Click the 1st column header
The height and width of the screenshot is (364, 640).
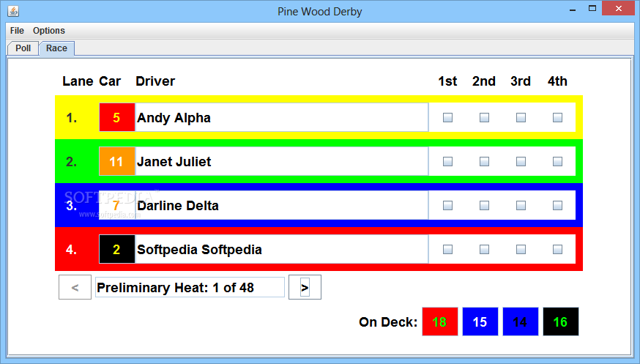[x=447, y=81]
